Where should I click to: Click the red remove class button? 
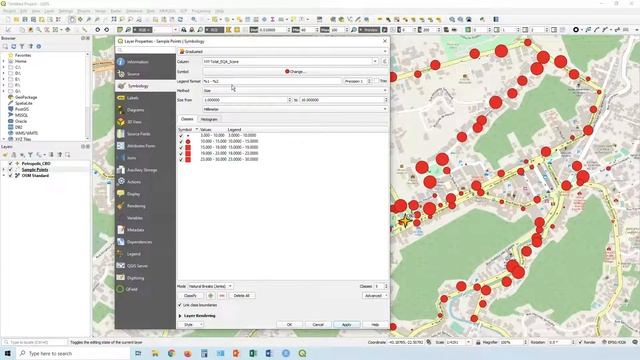coord(222,296)
